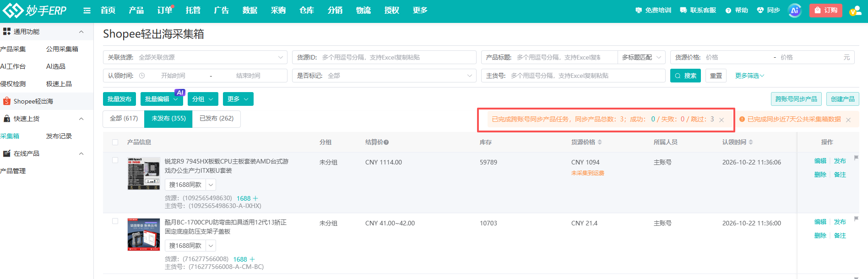The height and width of the screenshot is (279, 868).
Task: Open the 广告 top menu
Action: click(221, 10)
